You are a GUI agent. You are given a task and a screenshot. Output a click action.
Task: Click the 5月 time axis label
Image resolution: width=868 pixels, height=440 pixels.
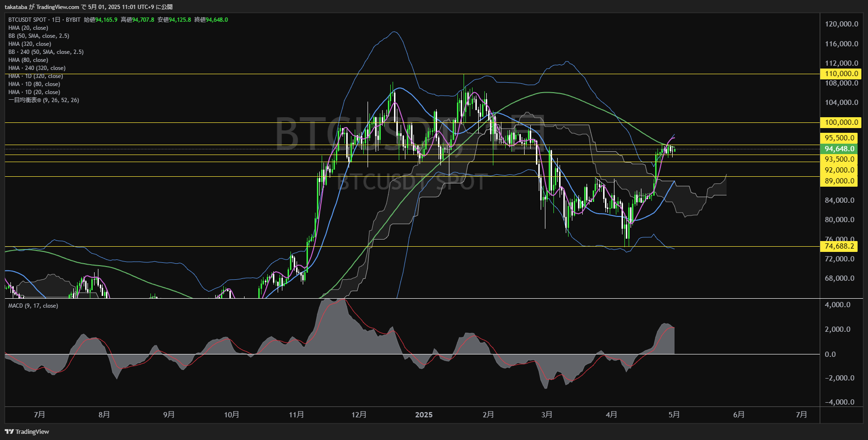tap(674, 414)
